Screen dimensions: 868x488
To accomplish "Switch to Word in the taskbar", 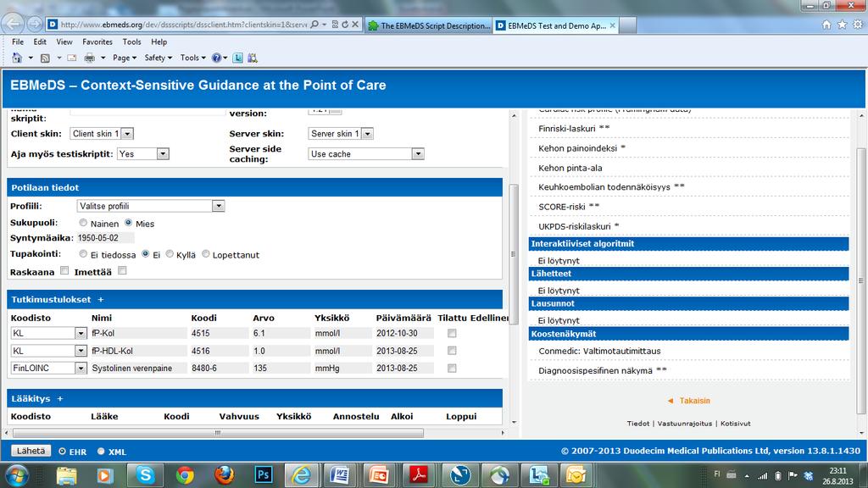I will pos(339,474).
